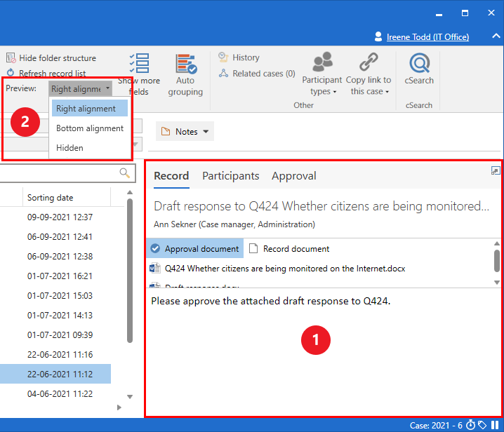Click the tag icon in status bar
Image resolution: width=504 pixels, height=432 pixels.
(x=482, y=425)
